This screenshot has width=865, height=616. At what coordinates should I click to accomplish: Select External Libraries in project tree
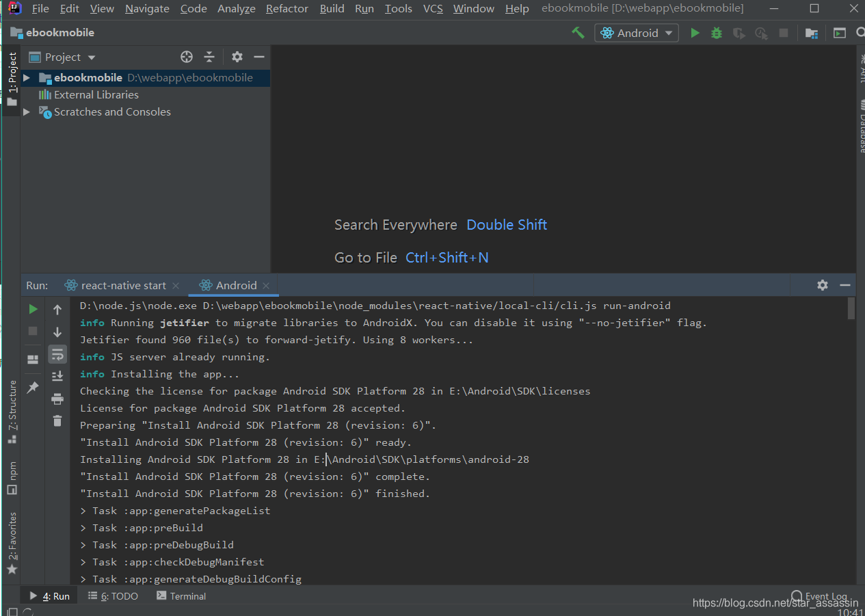(96, 95)
